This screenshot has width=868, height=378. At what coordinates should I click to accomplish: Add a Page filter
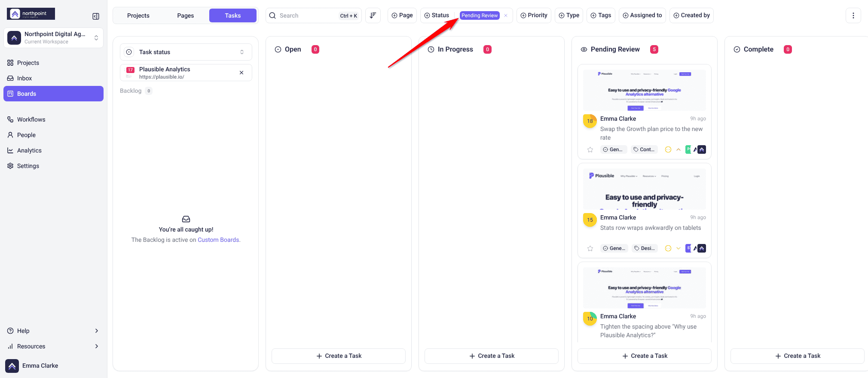pyautogui.click(x=402, y=15)
